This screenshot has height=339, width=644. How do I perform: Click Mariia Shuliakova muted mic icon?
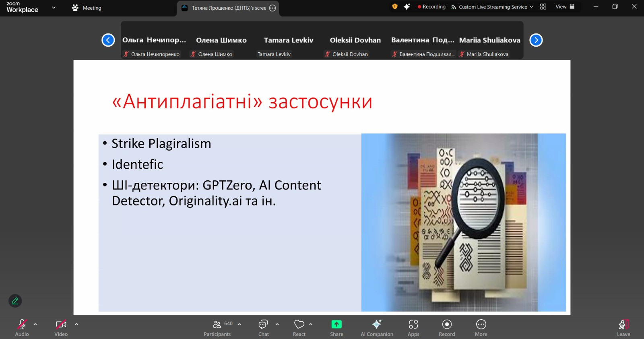tap(462, 54)
